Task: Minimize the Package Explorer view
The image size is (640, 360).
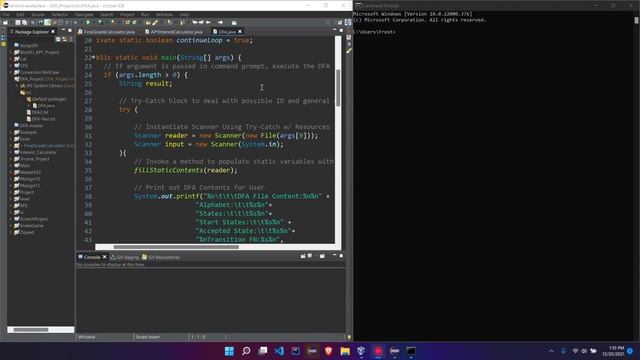Action: [x=63, y=31]
